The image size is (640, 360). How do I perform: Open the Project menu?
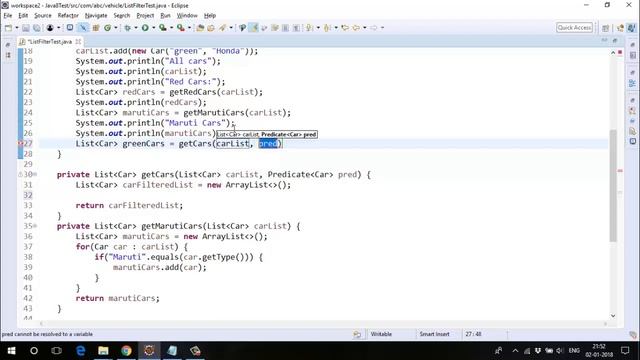click(x=145, y=16)
